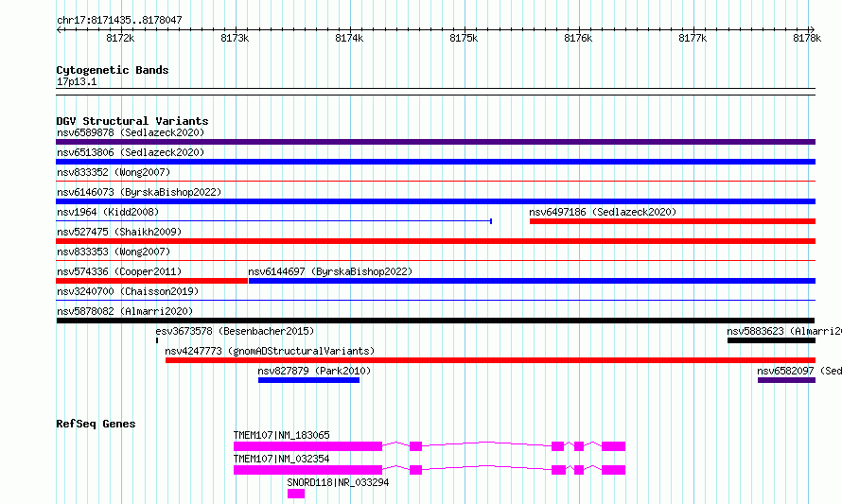Select the nsv574336 red variant bar
842x504 pixels.
coord(152,281)
